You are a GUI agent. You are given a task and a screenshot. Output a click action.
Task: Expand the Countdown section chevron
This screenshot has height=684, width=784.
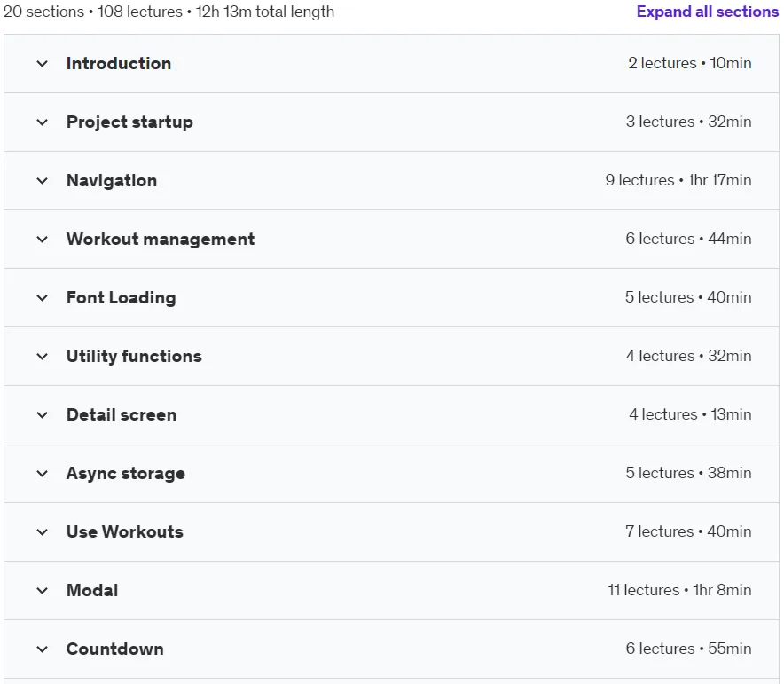pos(43,649)
